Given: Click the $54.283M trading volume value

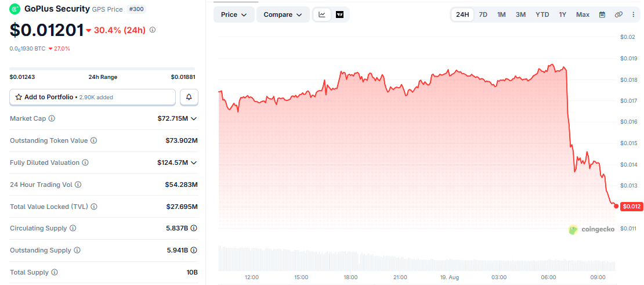Looking at the screenshot, I should 182,185.
